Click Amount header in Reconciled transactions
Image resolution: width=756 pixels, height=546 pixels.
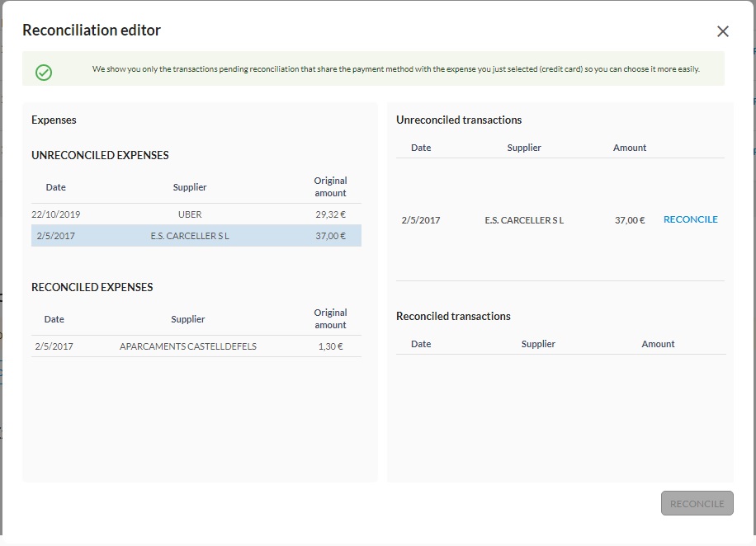(x=658, y=344)
